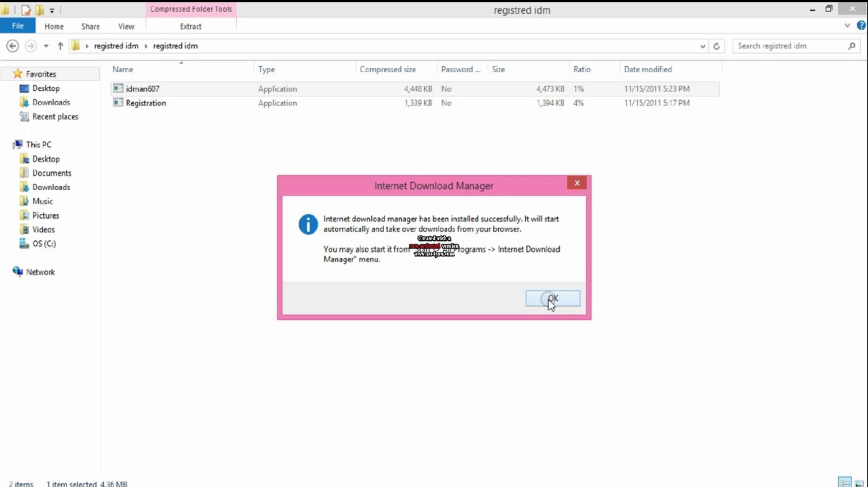Select Network in the navigation pane
The width and height of the screenshot is (868, 487).
(x=40, y=272)
